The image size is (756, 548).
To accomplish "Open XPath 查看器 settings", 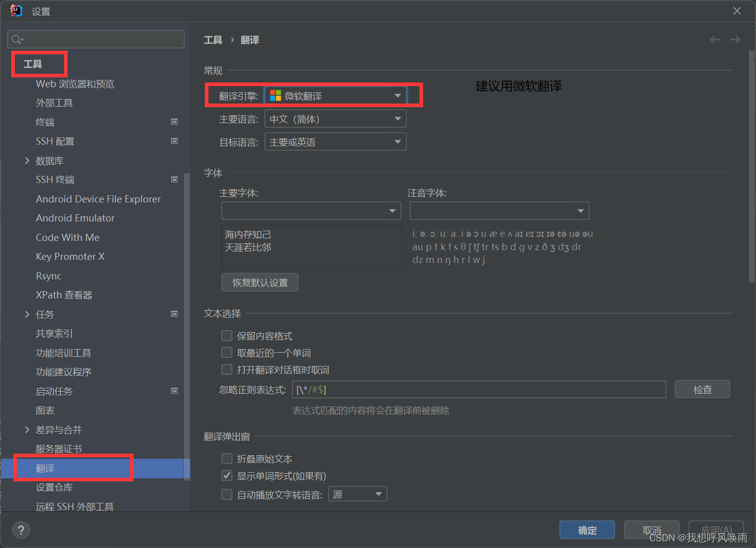I will coord(64,295).
